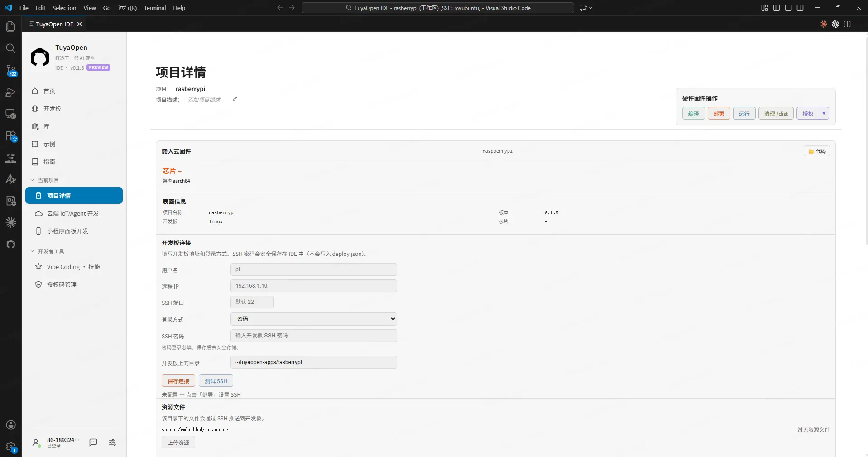Open the File menu

tap(24, 8)
